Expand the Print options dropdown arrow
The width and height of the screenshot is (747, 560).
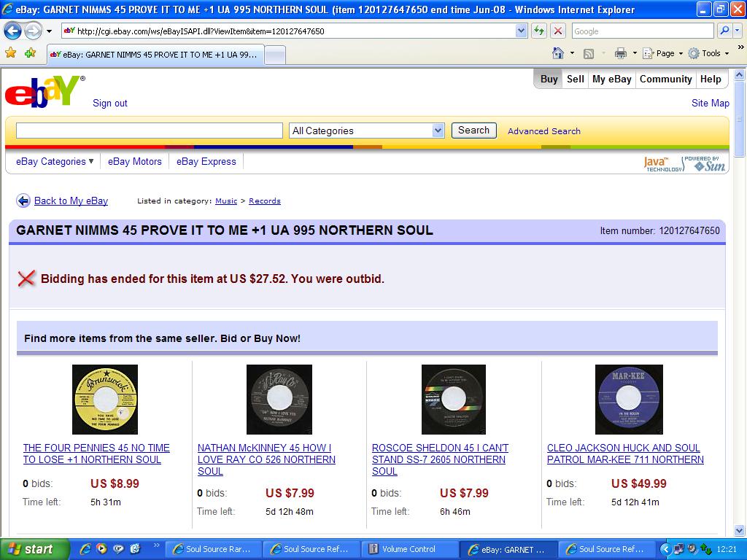point(635,53)
